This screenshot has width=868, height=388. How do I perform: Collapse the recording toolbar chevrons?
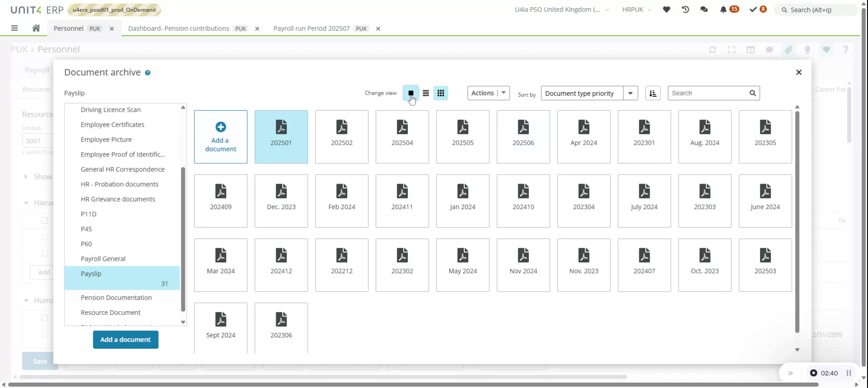[791, 373]
